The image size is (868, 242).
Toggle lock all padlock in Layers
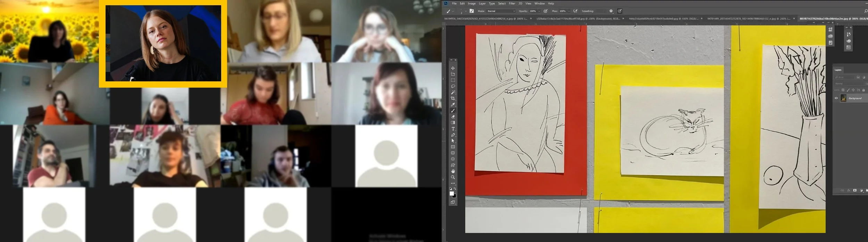point(863,90)
